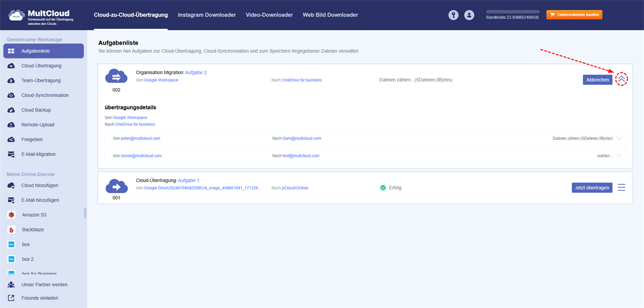Open the user account profile icon
Image resolution: width=644 pixels, height=308 pixels.
point(469,15)
